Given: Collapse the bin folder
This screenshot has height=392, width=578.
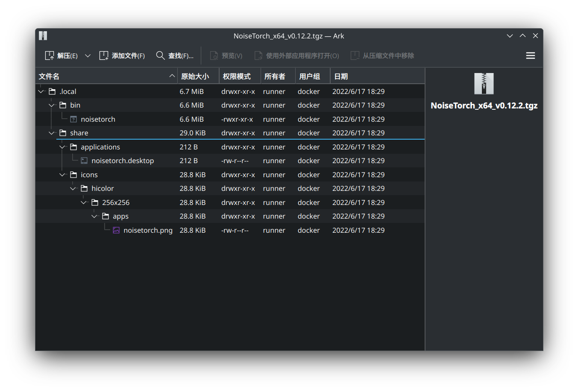Looking at the screenshot, I should 52,105.
